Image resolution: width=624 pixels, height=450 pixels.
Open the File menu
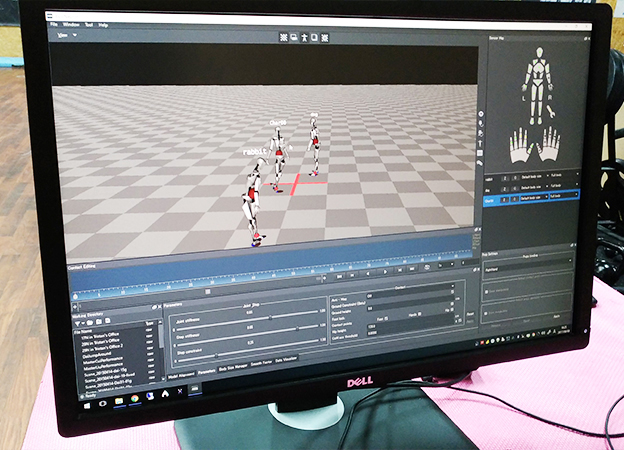[x=54, y=24]
